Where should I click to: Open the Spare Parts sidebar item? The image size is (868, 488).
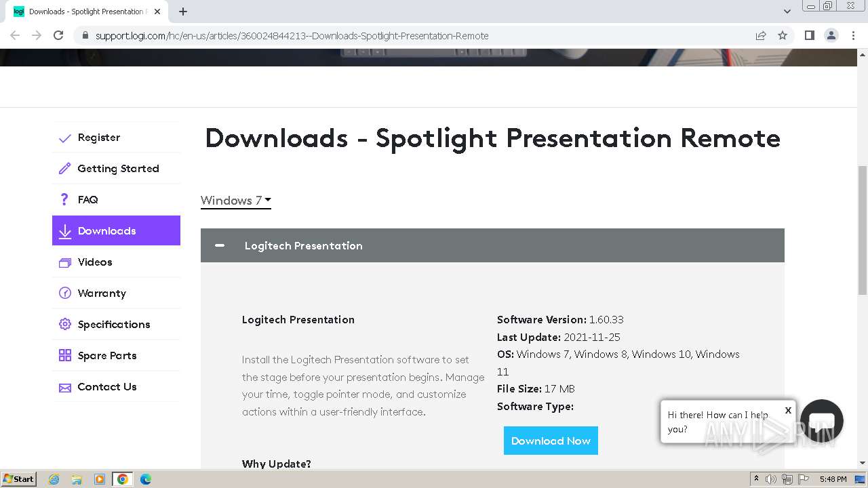point(116,356)
